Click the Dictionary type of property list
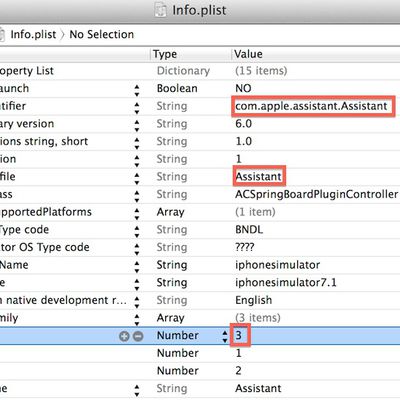The width and height of the screenshot is (400, 400). click(x=183, y=71)
